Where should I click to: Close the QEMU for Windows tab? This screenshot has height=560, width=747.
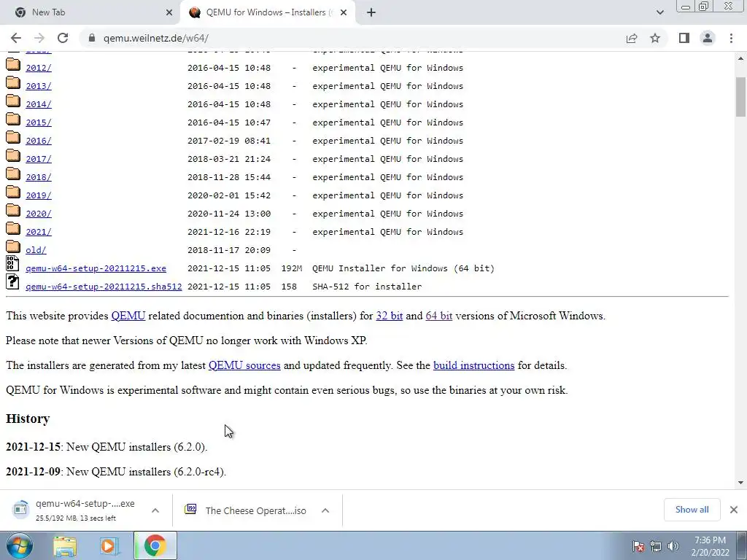pyautogui.click(x=344, y=12)
